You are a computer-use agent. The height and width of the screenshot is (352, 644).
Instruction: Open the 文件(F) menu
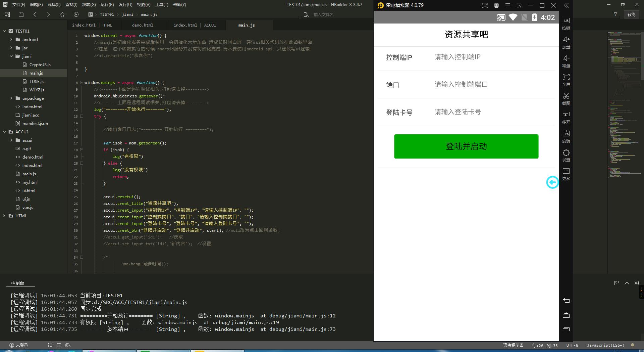click(18, 5)
